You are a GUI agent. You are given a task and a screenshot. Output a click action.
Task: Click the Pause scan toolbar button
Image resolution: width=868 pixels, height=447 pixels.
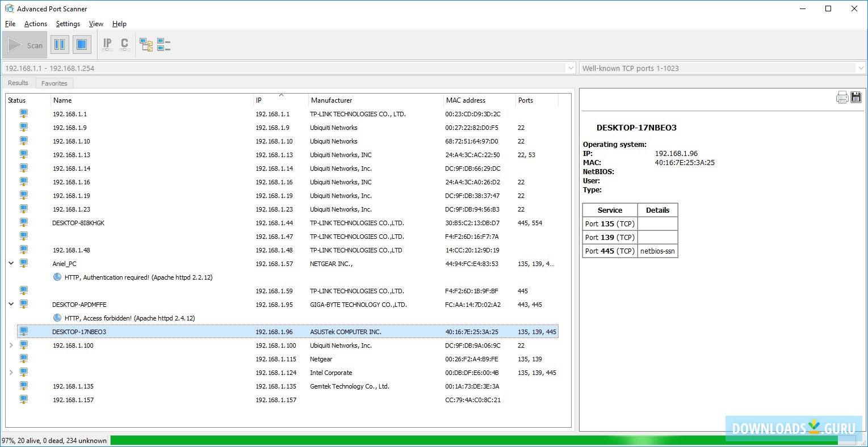pos(60,45)
